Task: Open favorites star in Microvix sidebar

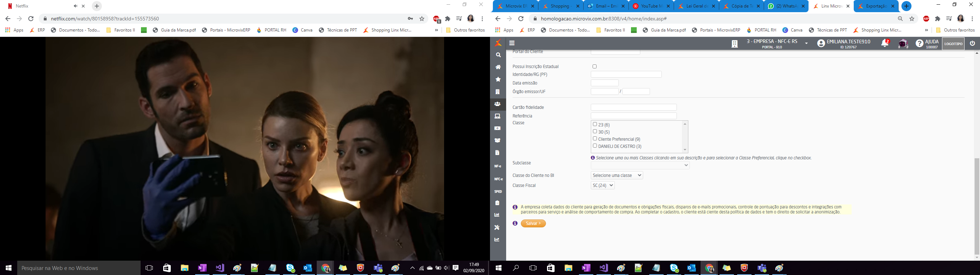Action: coord(498,79)
